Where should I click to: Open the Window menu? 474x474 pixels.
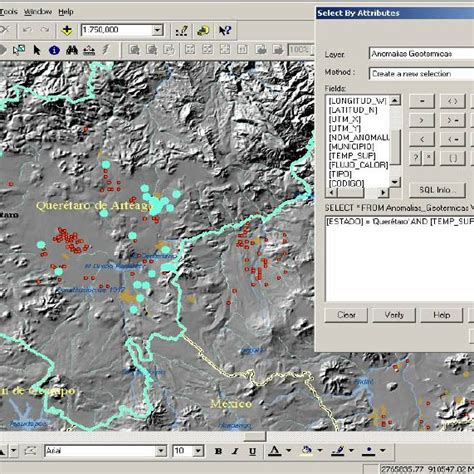pyautogui.click(x=38, y=12)
